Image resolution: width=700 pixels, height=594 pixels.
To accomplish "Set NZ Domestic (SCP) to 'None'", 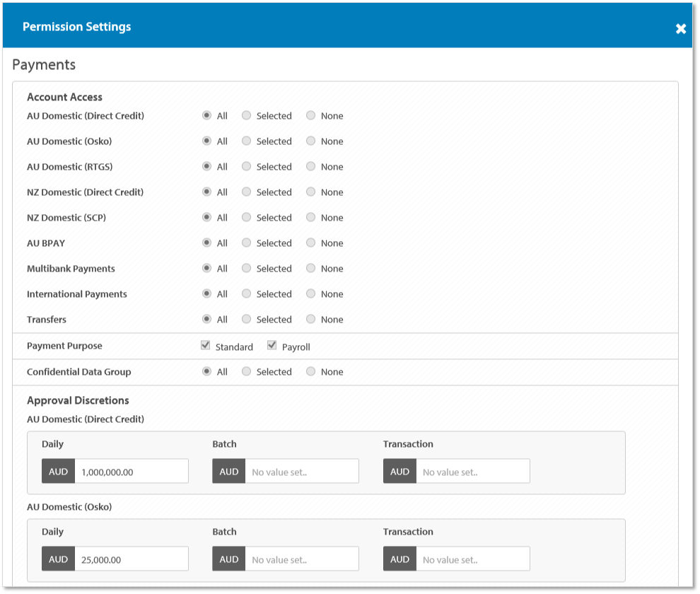I will click(311, 218).
